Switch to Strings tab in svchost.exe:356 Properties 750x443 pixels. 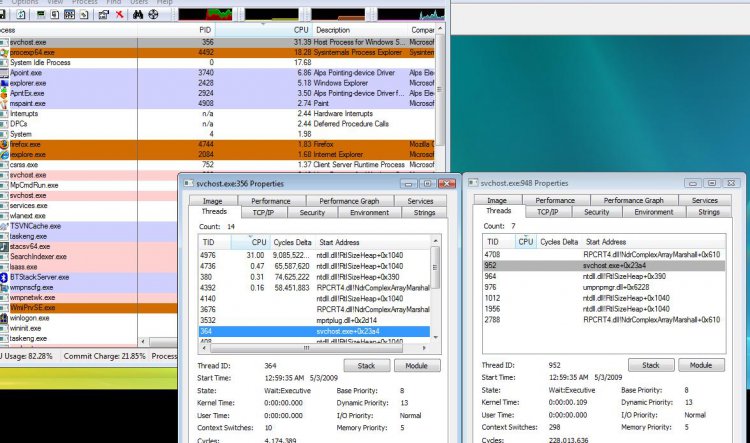[x=424, y=212]
